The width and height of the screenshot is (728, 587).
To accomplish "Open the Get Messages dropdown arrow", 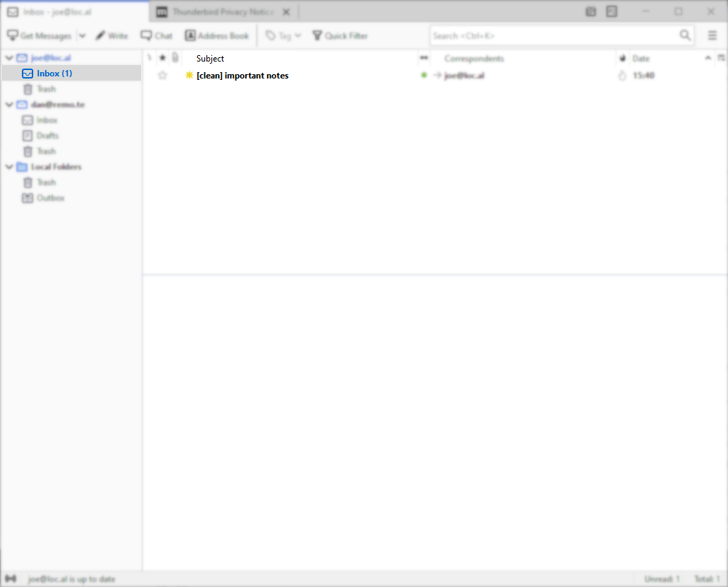I will 82,36.
